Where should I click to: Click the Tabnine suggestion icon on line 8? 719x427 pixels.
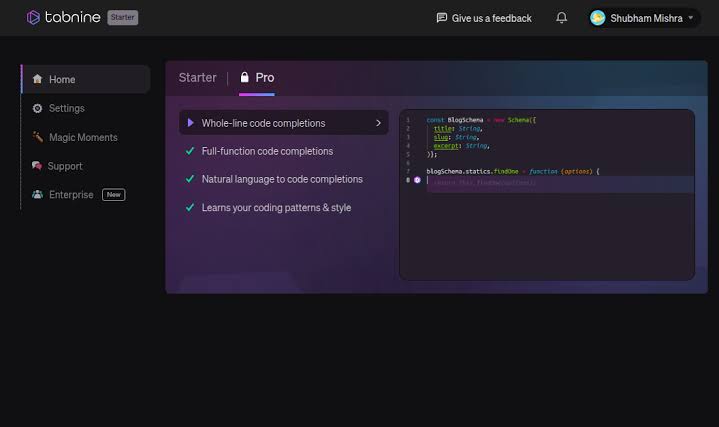(417, 180)
